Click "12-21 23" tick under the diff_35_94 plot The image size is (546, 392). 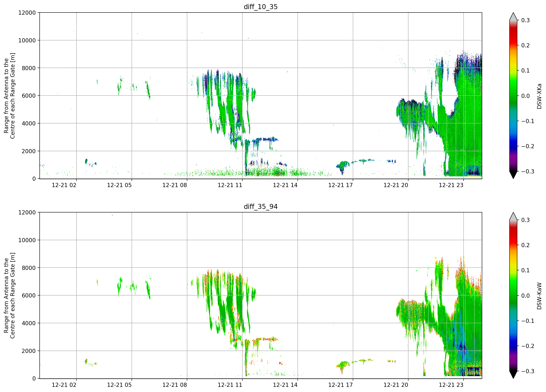451,385
